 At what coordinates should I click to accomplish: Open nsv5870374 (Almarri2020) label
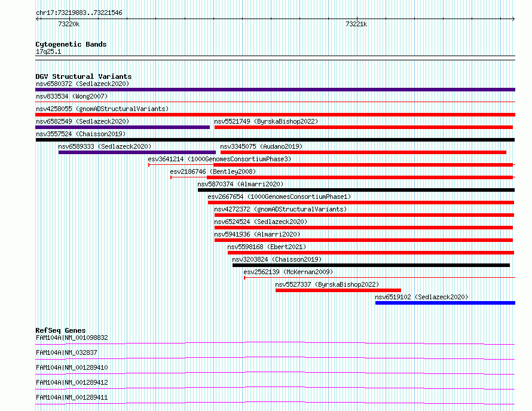point(240,184)
